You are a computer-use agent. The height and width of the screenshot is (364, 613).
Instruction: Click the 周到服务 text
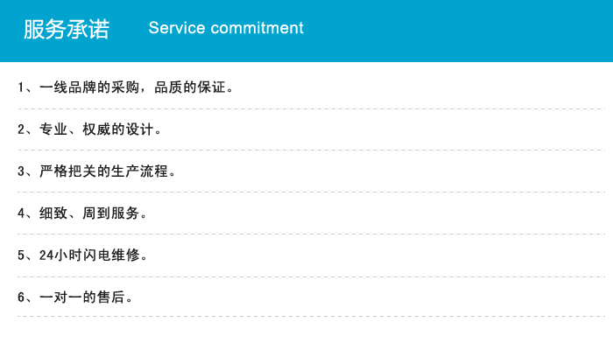click(111, 213)
